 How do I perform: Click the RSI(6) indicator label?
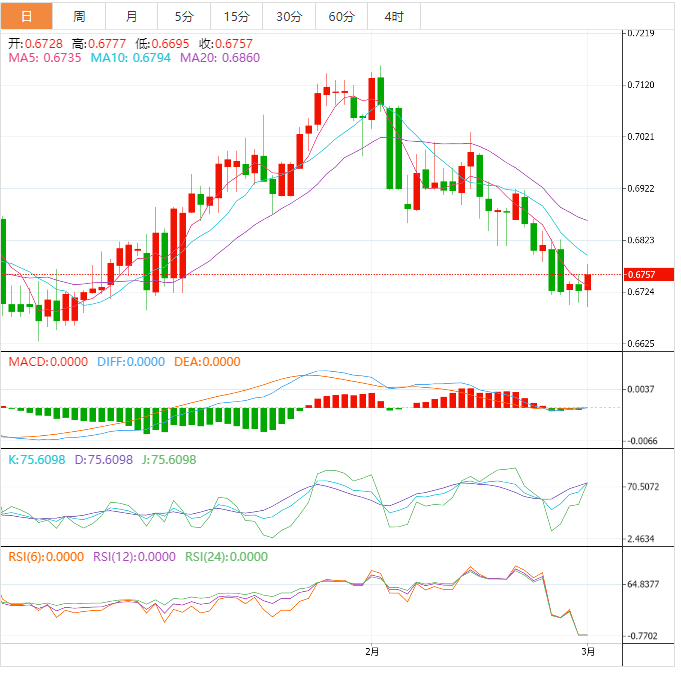point(46,558)
